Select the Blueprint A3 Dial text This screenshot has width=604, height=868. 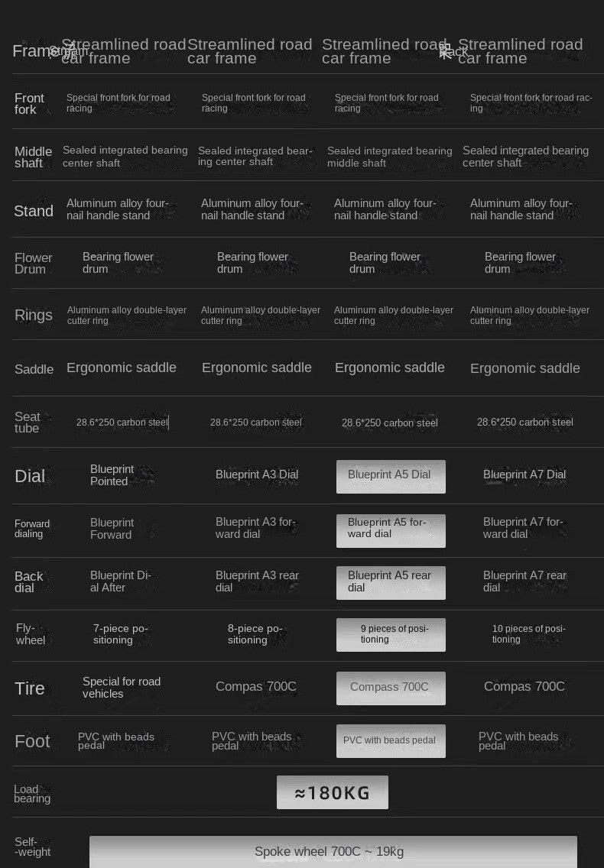pos(257,474)
